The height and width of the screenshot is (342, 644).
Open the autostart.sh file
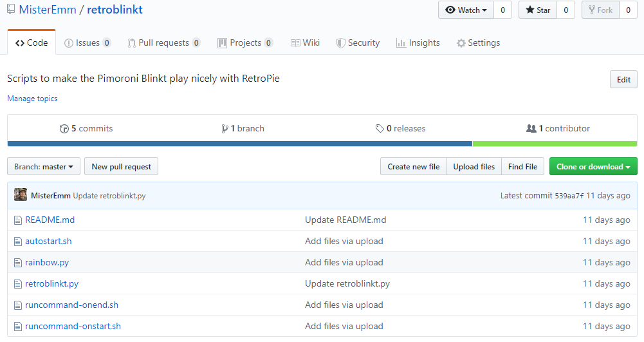[x=48, y=242]
